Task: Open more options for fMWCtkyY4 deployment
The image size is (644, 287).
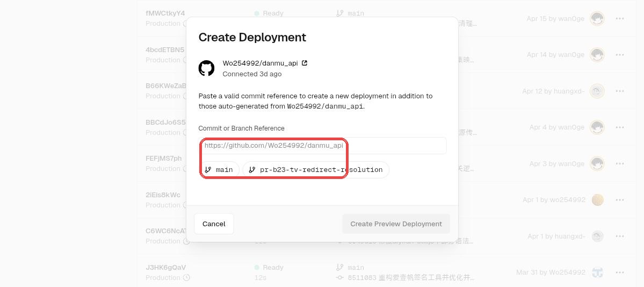Action: tap(620, 18)
